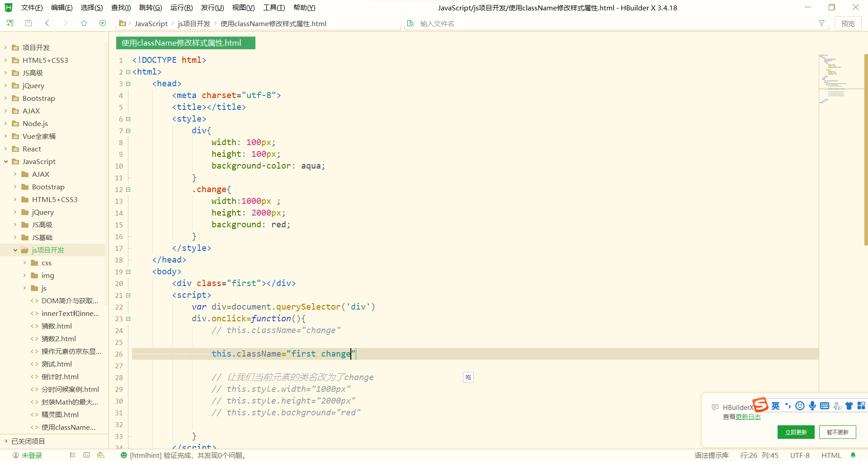Open the 帮助(Y) menu
868x461 pixels.
tap(304, 7)
